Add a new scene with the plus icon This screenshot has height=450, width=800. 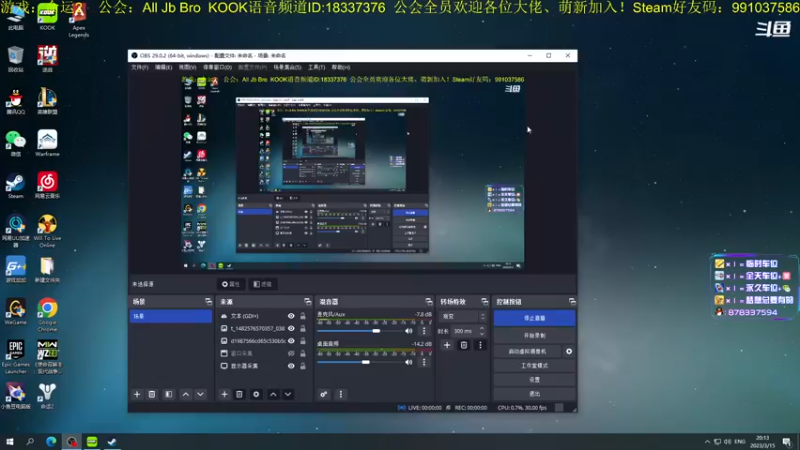(x=137, y=394)
